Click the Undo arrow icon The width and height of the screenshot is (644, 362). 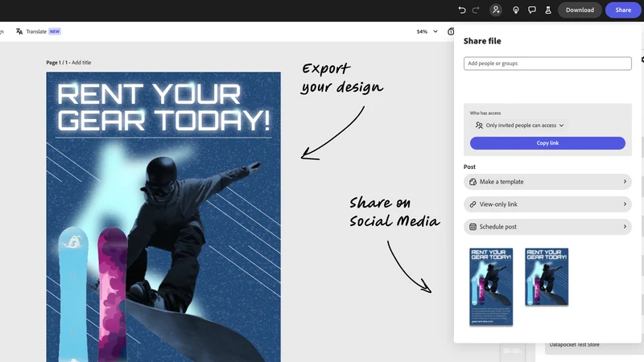[x=461, y=10]
